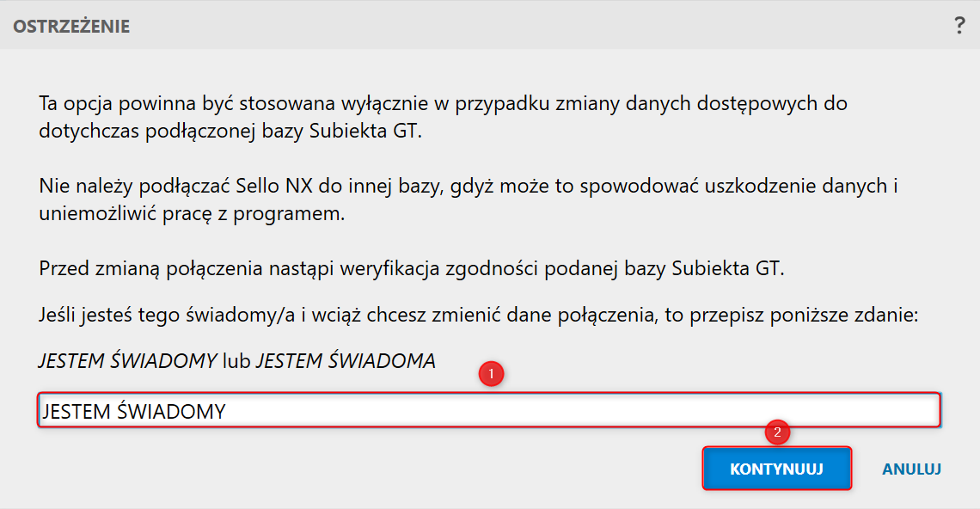Click the red annotation marker number 2

pos(777,432)
